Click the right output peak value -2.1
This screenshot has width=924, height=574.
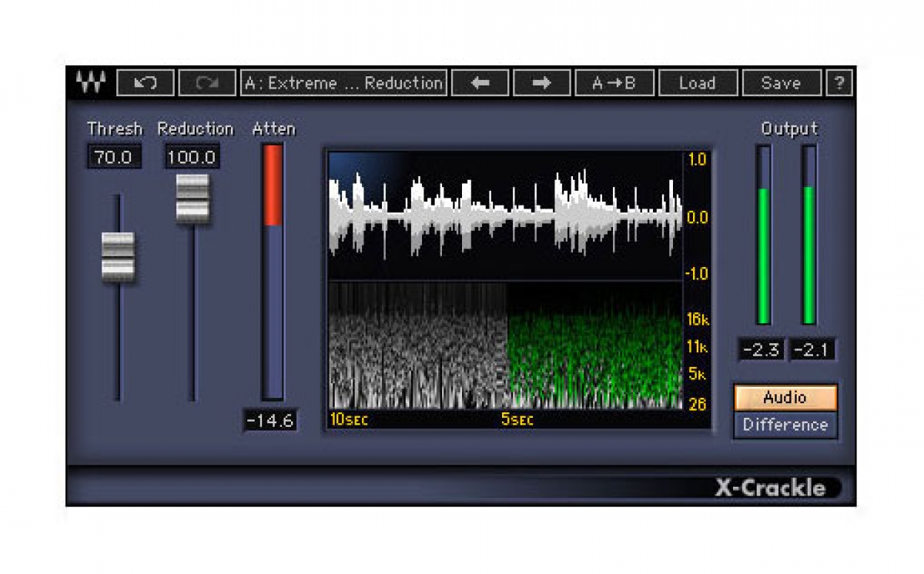[812, 350]
